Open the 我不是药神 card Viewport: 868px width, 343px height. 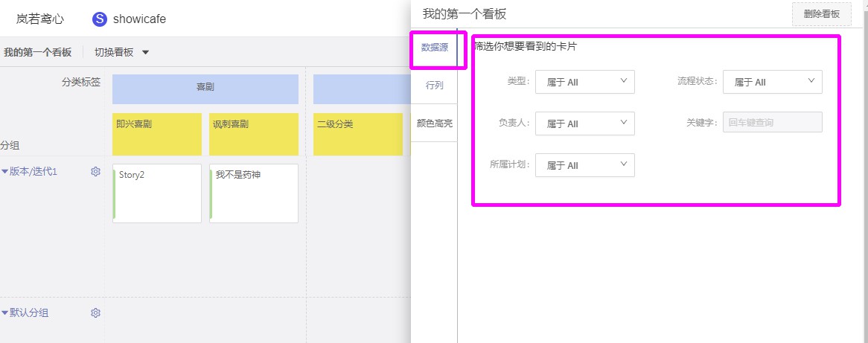click(x=254, y=193)
